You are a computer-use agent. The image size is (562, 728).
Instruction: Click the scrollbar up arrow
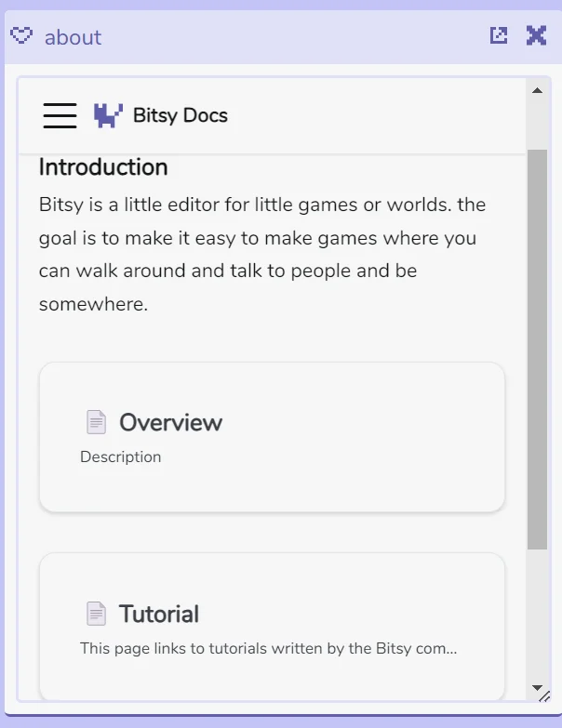point(538,90)
